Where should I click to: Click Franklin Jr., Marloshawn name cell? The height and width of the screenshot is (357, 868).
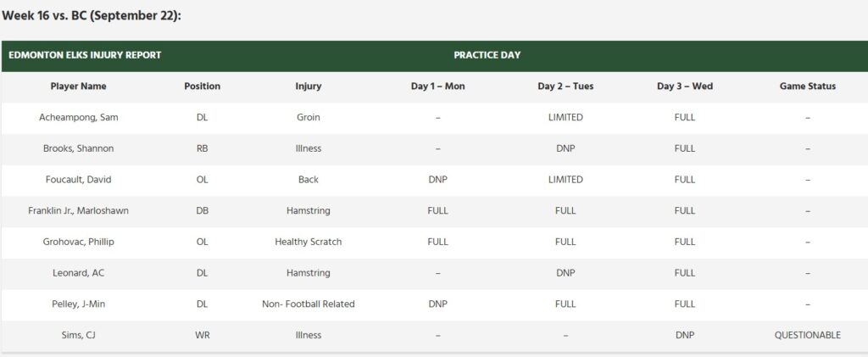79,210
